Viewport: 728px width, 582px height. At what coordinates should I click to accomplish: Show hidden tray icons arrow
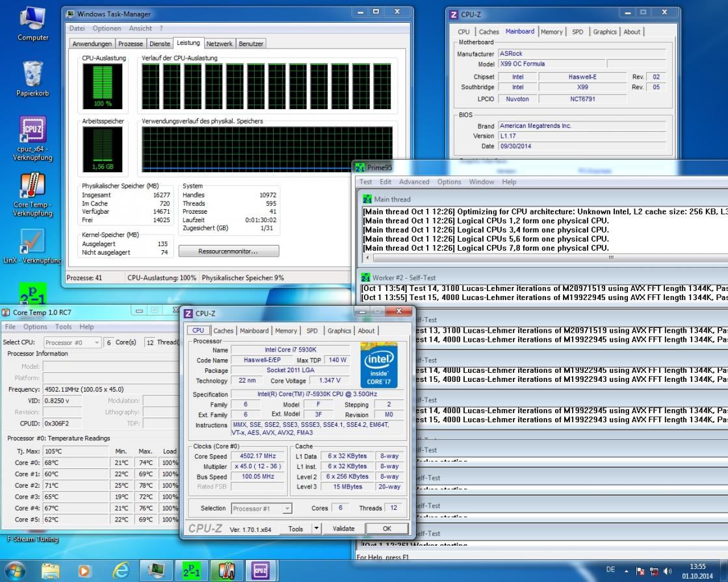(627, 572)
